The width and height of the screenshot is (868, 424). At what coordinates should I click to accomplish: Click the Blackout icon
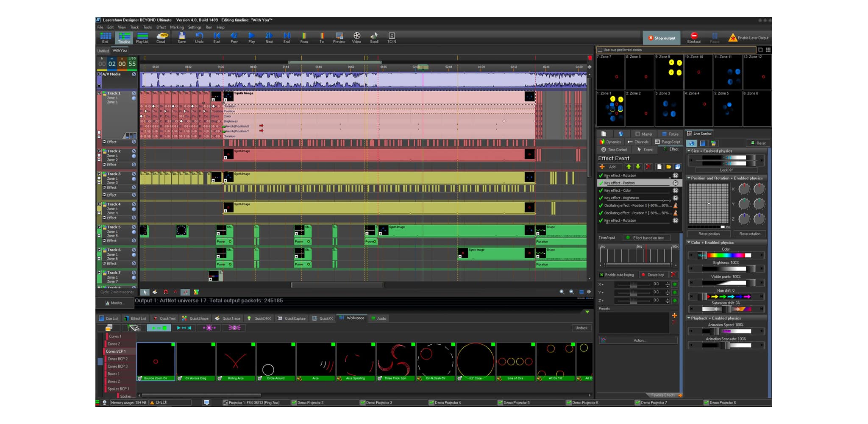[694, 36]
